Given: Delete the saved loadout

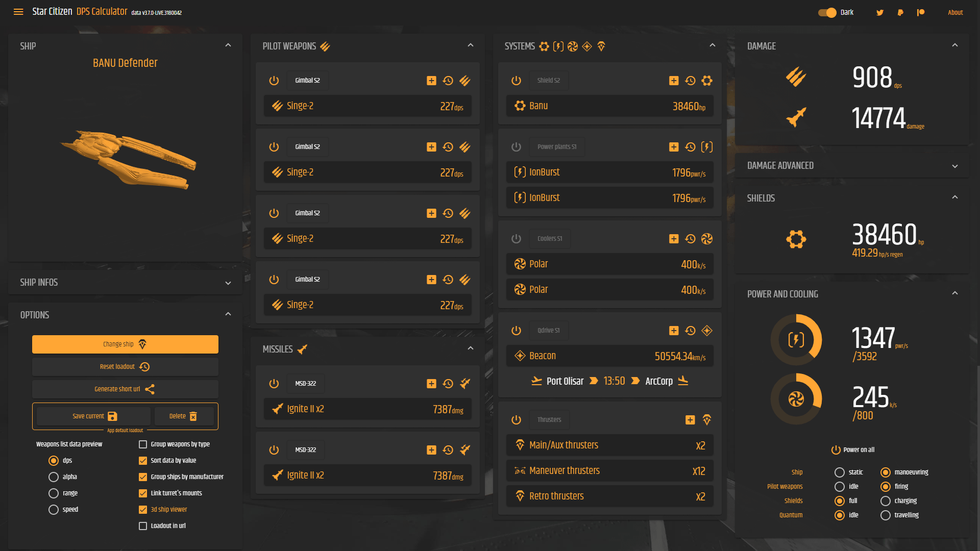Looking at the screenshot, I should (x=184, y=416).
